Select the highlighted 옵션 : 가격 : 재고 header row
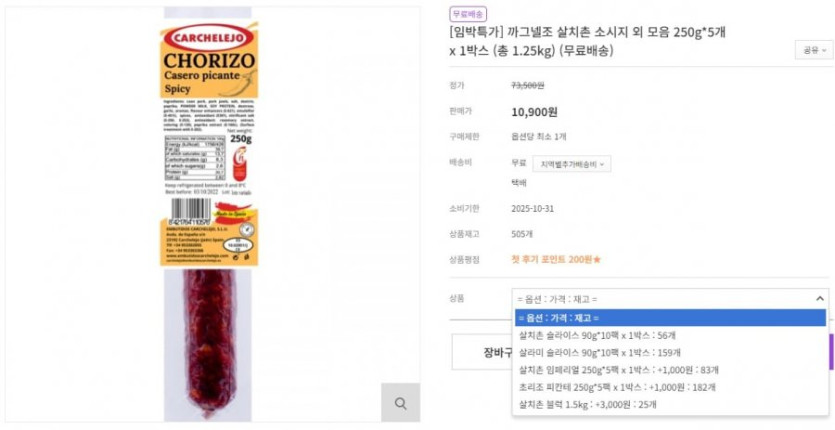This screenshot has height=430, width=835. click(x=670, y=318)
